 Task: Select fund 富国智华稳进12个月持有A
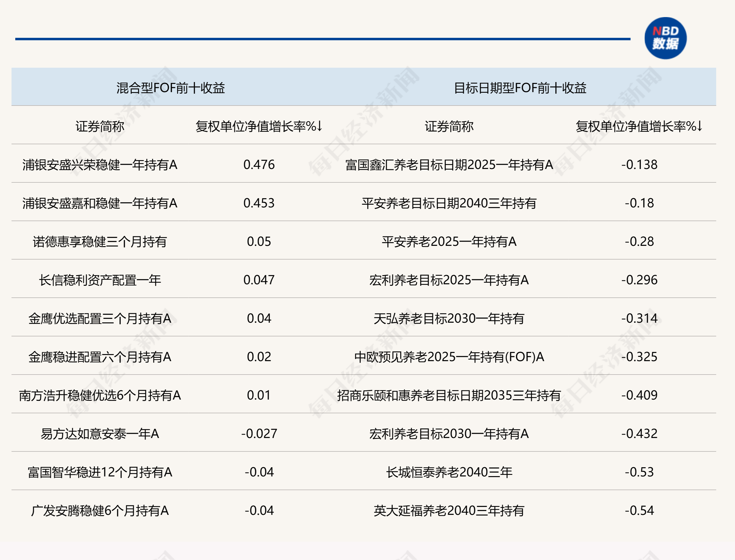pos(100,472)
